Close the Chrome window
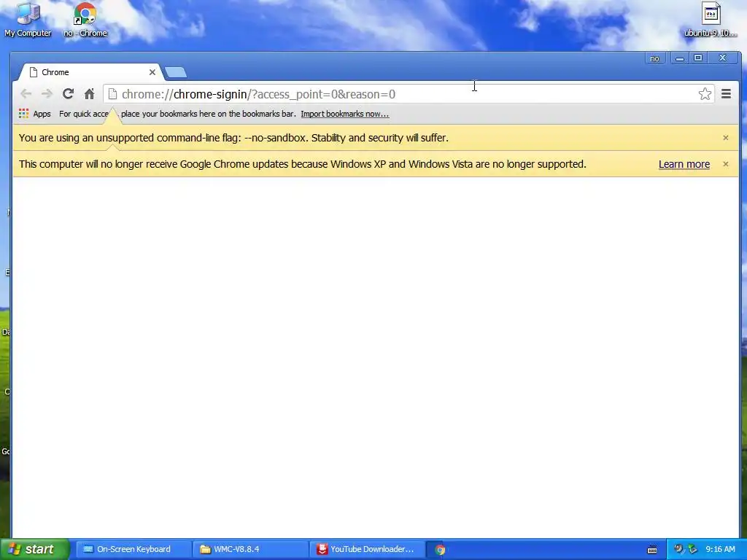This screenshot has width=747, height=560. [x=723, y=58]
